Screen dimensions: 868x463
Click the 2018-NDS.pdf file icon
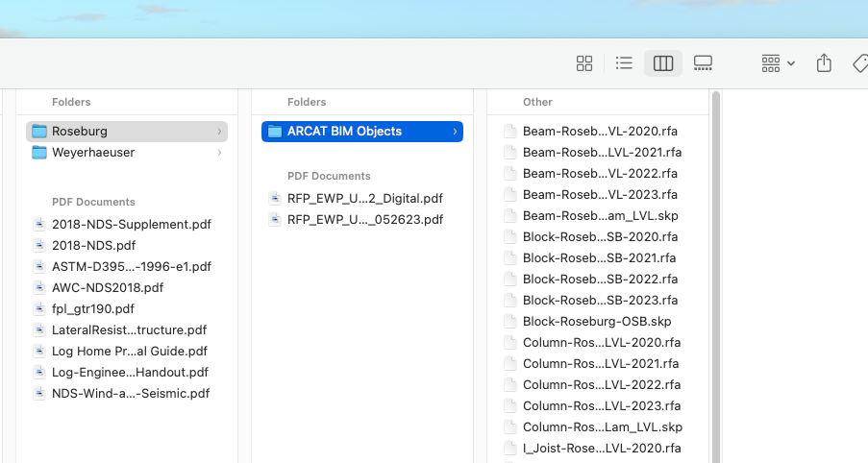39,245
